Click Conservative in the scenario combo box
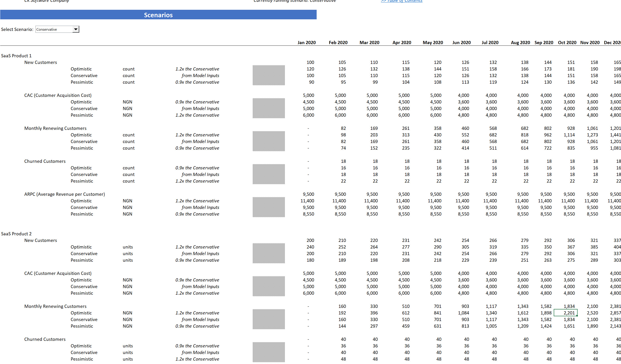Screen dimensions: 621x364 pos(47,29)
